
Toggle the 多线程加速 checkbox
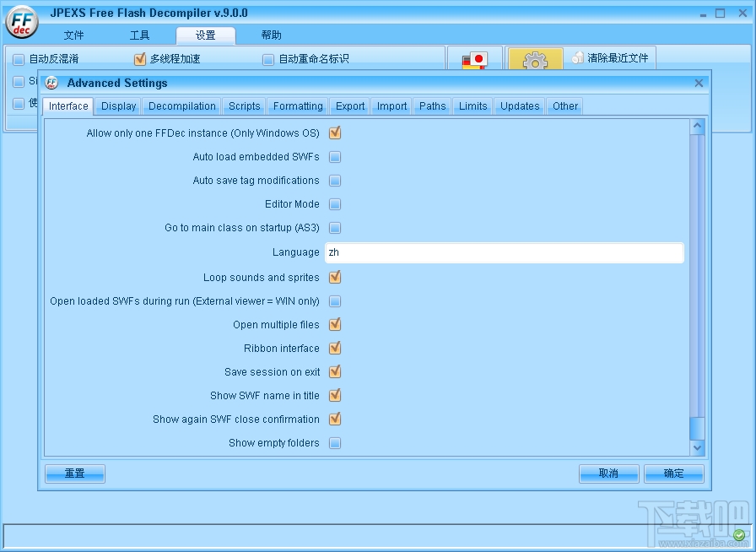[139, 59]
